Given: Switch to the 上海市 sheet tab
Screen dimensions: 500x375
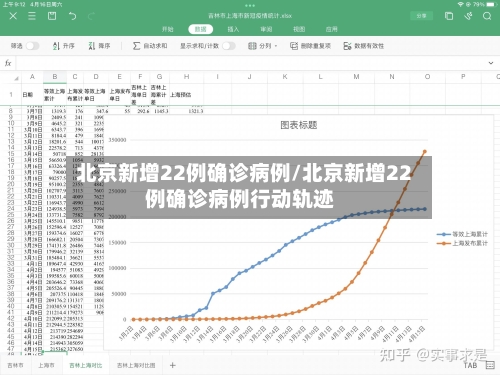Looking at the screenshot, I should tap(46, 365).
